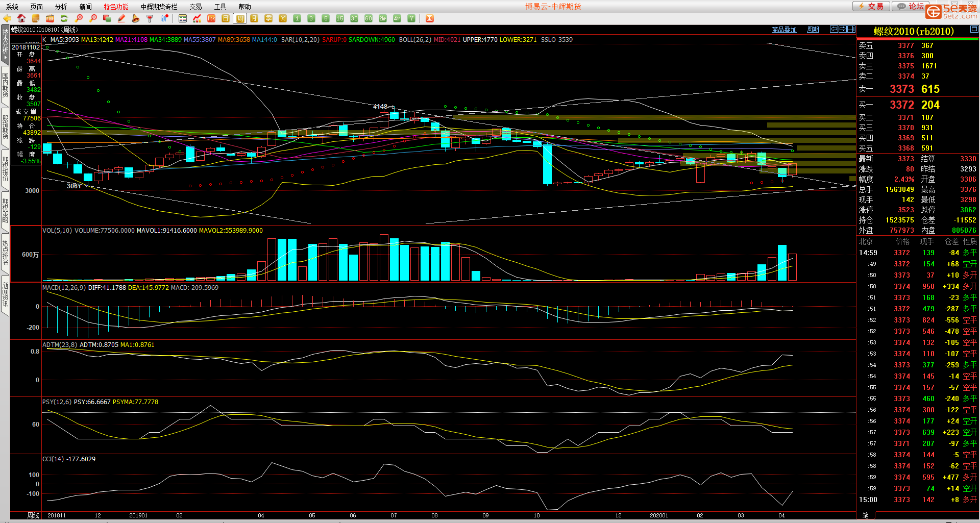Click the 交易 lightning button at top right
This screenshot has width=980, height=523.
[871, 6]
